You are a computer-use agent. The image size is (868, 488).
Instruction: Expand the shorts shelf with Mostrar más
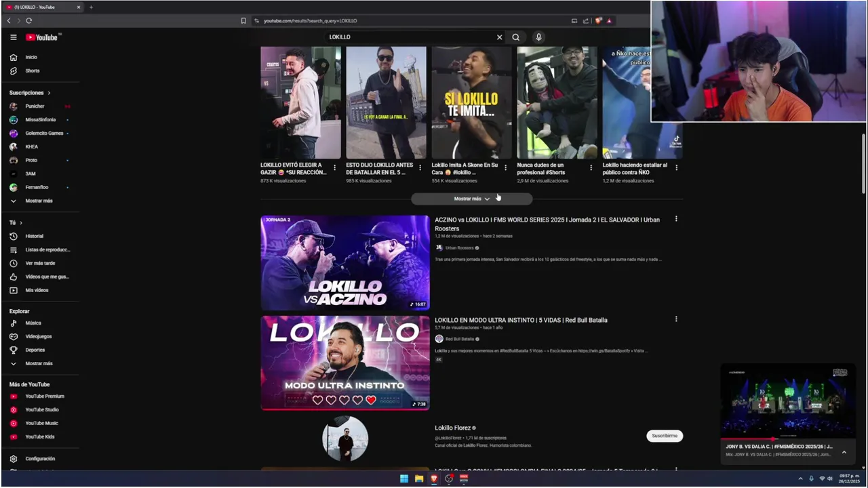(472, 199)
